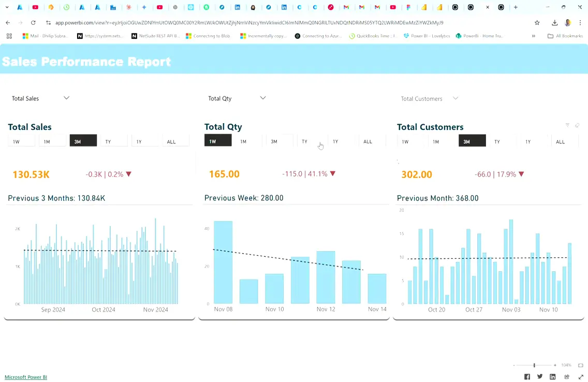Open the tab search dropdown arrow

pos(7,7)
